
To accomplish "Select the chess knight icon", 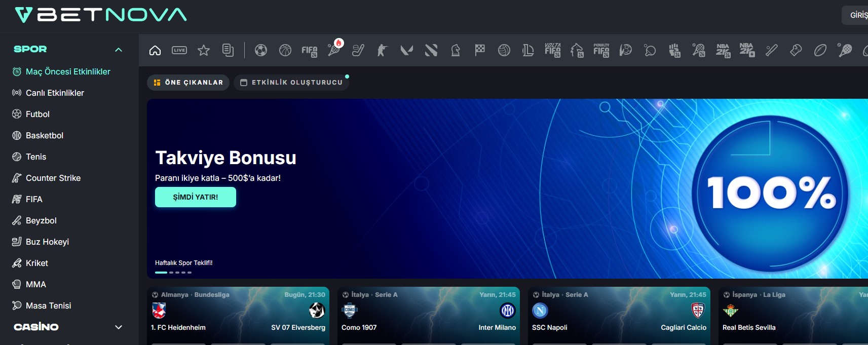I will (x=456, y=50).
